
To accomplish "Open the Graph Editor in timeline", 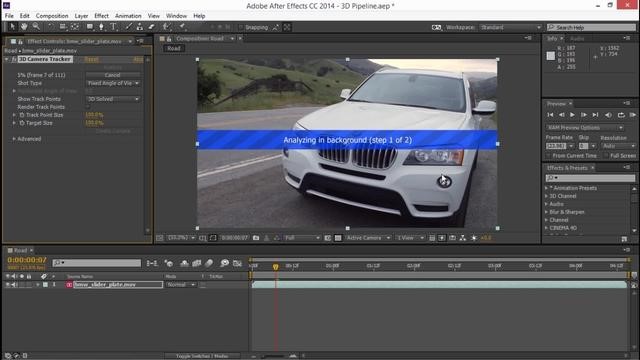I will tap(237, 263).
